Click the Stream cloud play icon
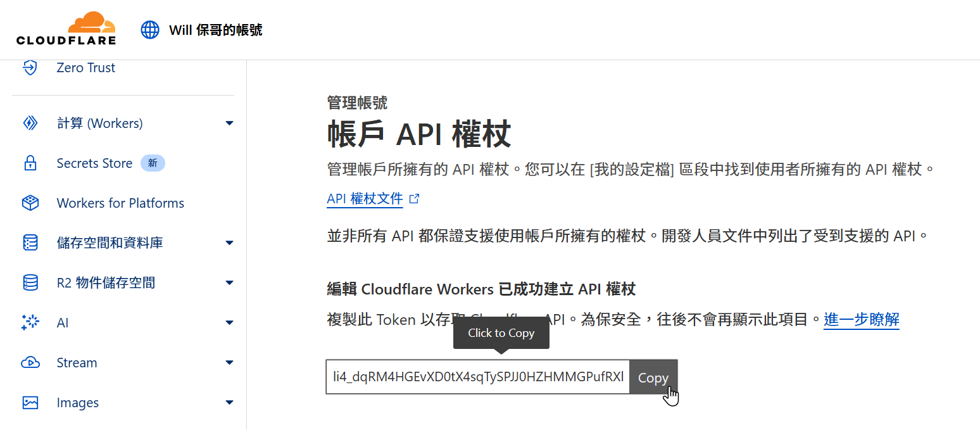This screenshot has width=980, height=430. [x=30, y=363]
